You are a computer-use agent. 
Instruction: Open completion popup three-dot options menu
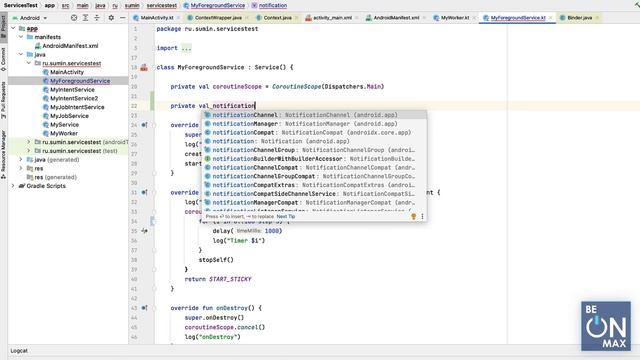(422, 217)
